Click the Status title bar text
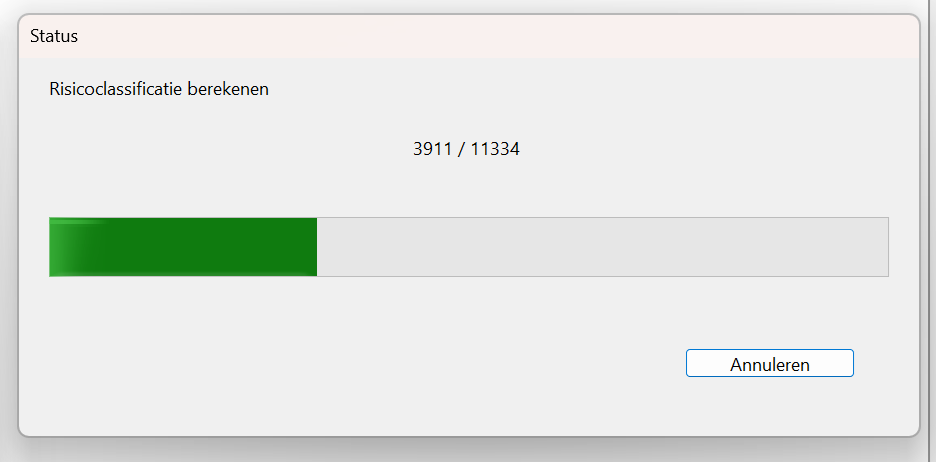 tap(54, 36)
